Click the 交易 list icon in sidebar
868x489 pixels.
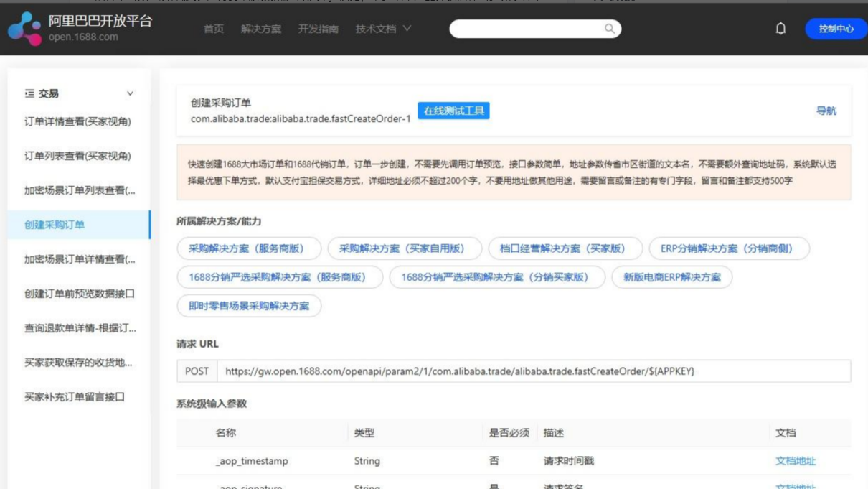(29, 93)
